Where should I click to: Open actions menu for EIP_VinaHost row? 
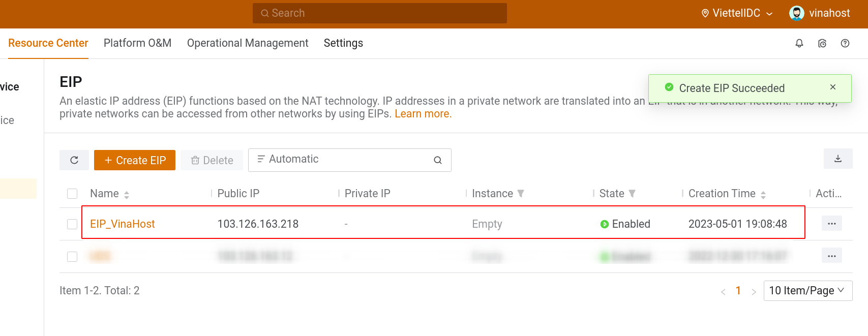tap(831, 224)
